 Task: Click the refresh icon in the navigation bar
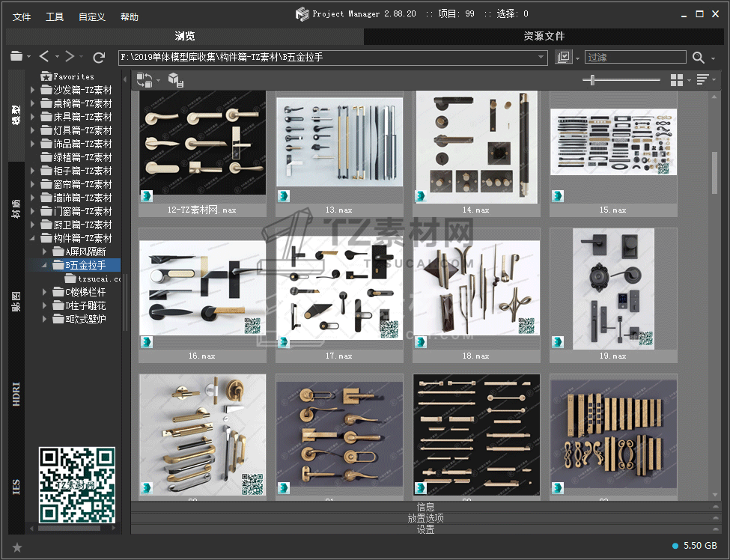[x=99, y=57]
